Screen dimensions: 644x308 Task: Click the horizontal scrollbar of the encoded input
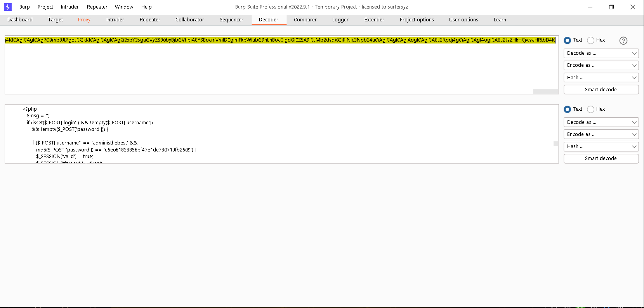coord(546,92)
